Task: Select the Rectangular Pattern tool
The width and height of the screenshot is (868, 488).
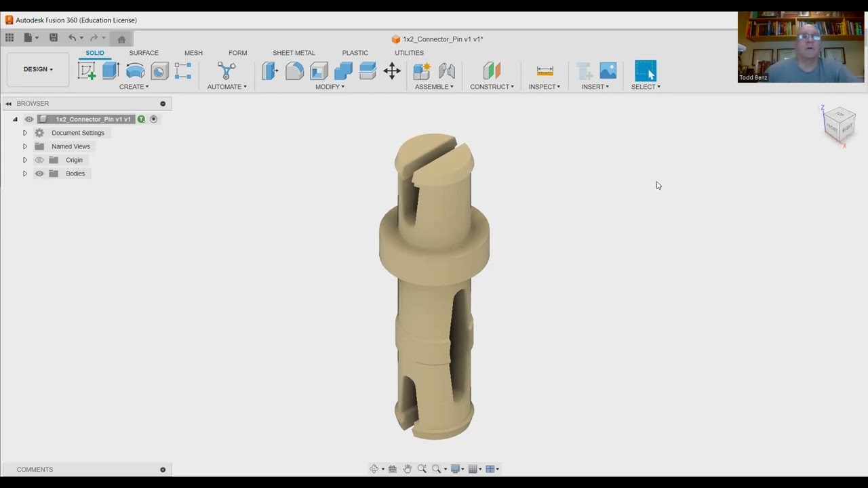Action: 183,70
